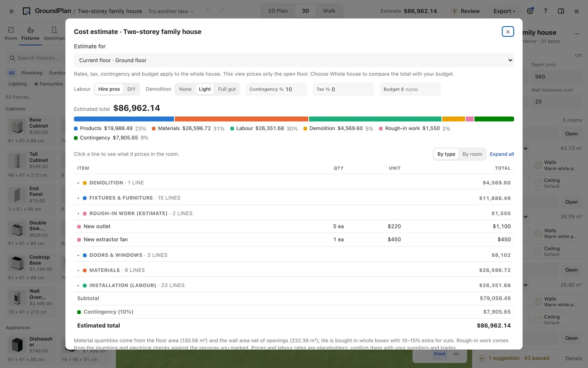Click the GroundPlan logo icon
This screenshot has height=368, width=588.
pyautogui.click(x=27, y=11)
